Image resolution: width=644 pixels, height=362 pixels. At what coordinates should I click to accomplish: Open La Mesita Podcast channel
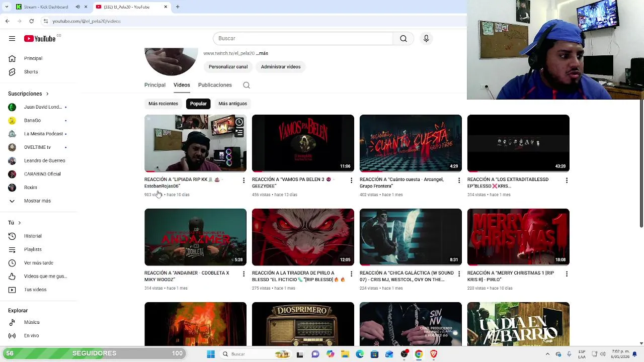[x=38, y=134]
